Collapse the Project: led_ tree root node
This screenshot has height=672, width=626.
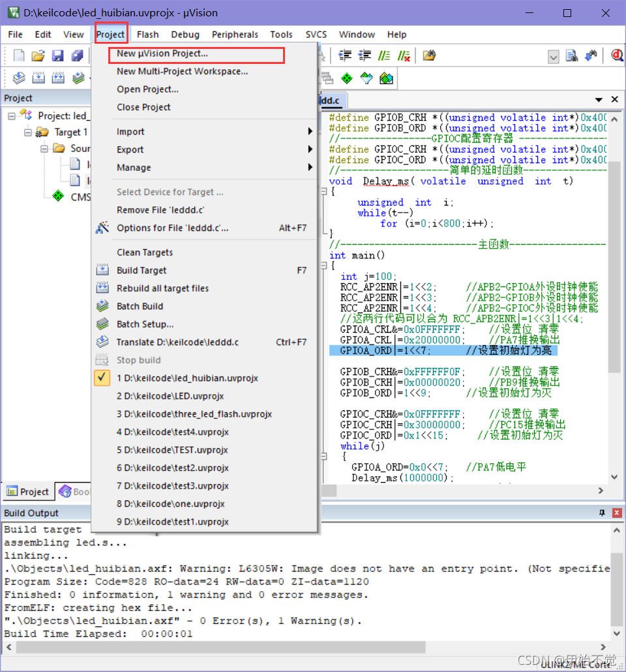point(12,115)
